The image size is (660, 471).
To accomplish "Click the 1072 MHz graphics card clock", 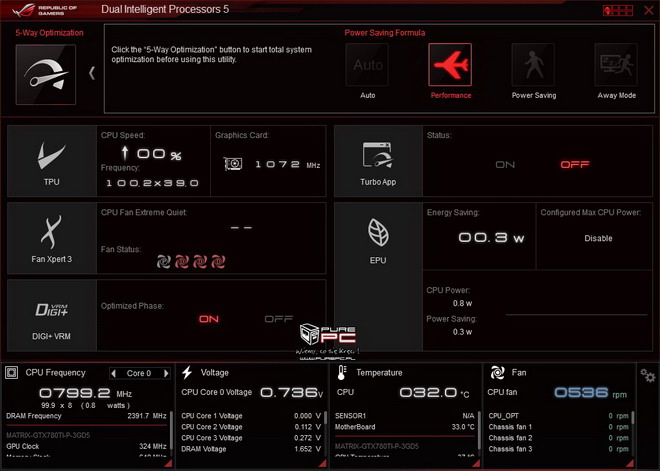I will click(287, 165).
